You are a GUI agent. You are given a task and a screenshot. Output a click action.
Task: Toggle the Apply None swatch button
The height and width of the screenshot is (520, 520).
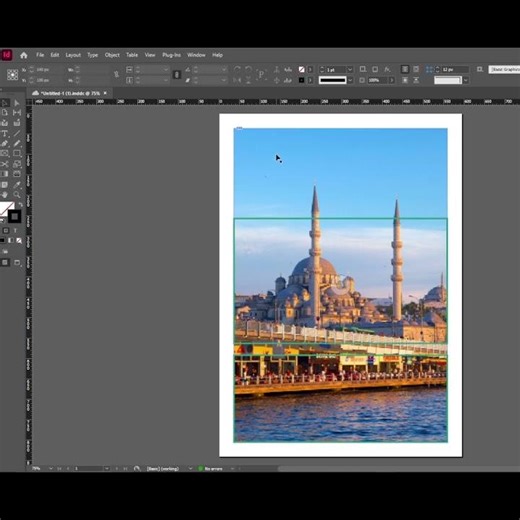pyautogui.click(x=19, y=240)
